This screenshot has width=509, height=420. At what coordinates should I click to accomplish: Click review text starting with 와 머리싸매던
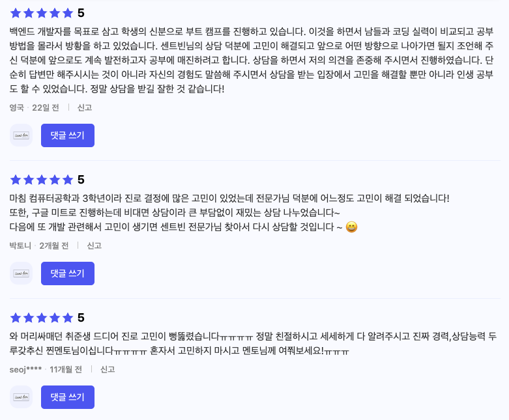253,343
